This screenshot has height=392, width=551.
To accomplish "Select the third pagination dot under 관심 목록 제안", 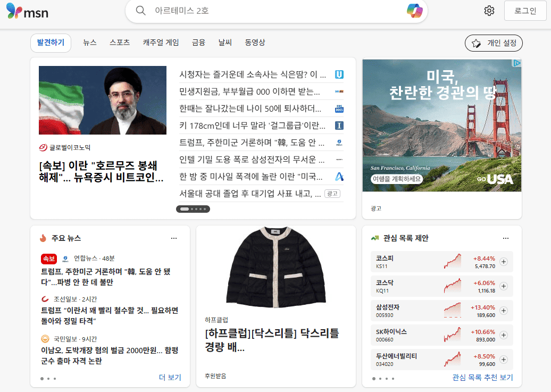I will click(x=387, y=379).
